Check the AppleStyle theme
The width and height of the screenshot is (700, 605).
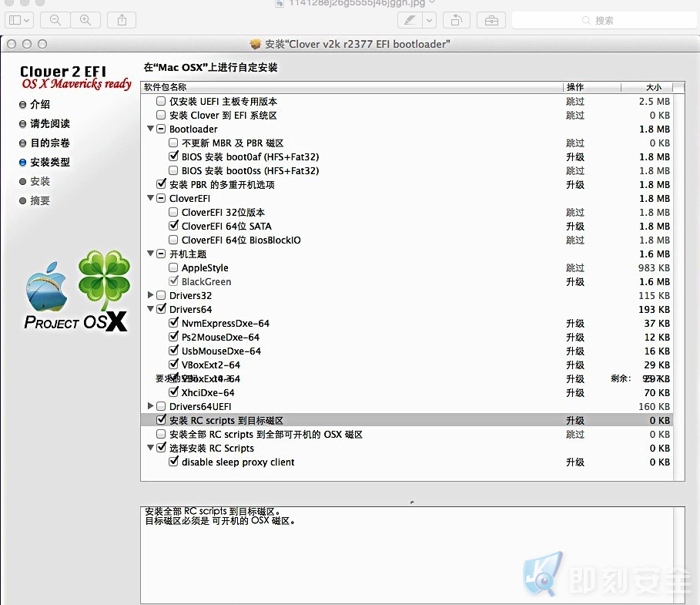coord(173,267)
